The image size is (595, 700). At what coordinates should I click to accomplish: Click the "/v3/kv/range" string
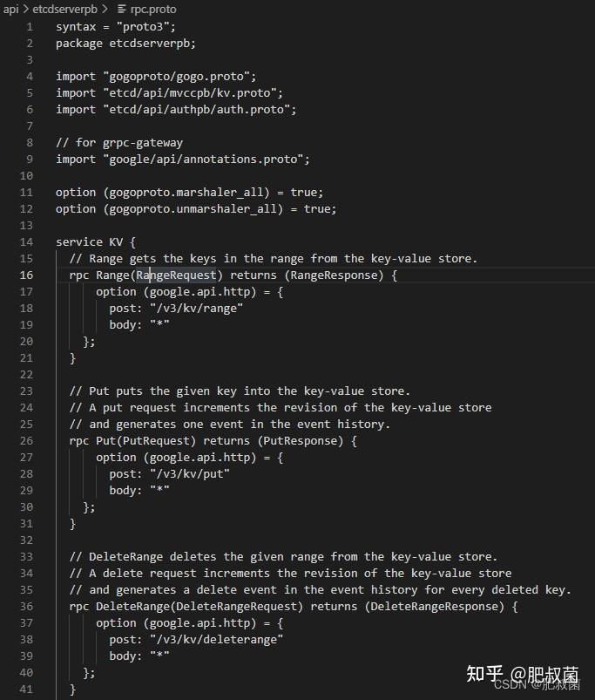(196, 308)
